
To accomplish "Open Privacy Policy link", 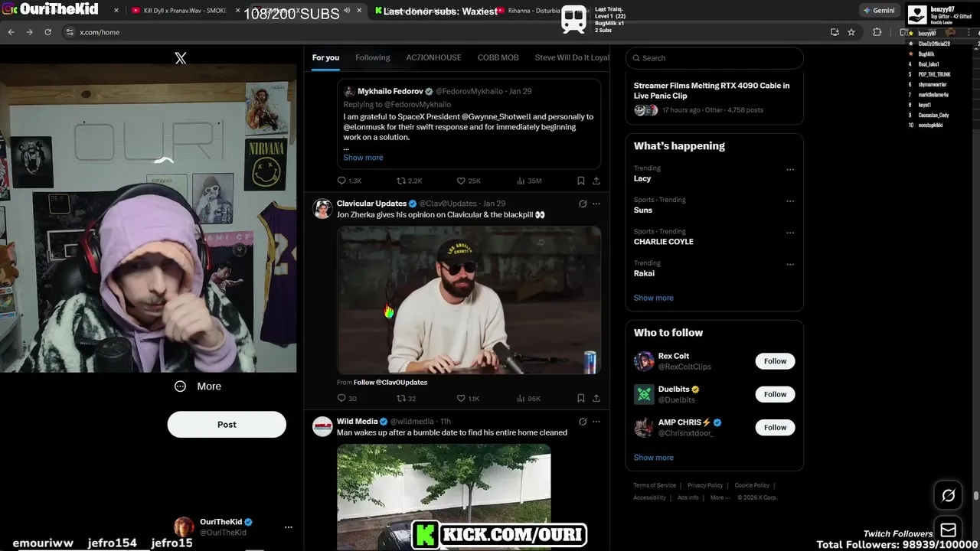I will click(705, 485).
